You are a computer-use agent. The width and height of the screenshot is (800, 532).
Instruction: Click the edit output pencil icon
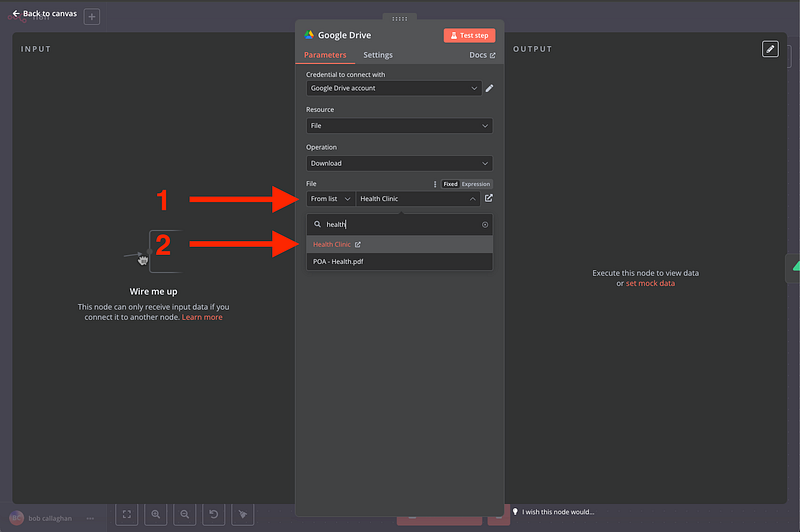click(x=769, y=49)
